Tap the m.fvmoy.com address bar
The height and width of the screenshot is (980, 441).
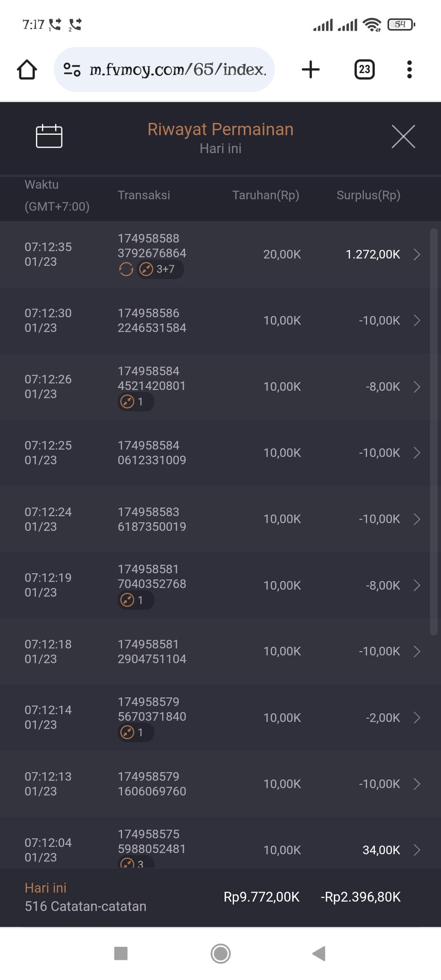[178, 69]
